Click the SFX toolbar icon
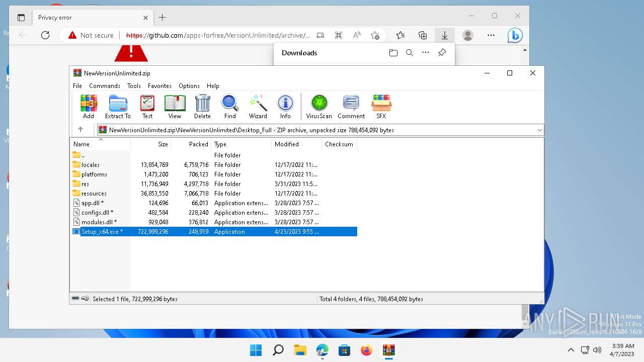 [381, 107]
